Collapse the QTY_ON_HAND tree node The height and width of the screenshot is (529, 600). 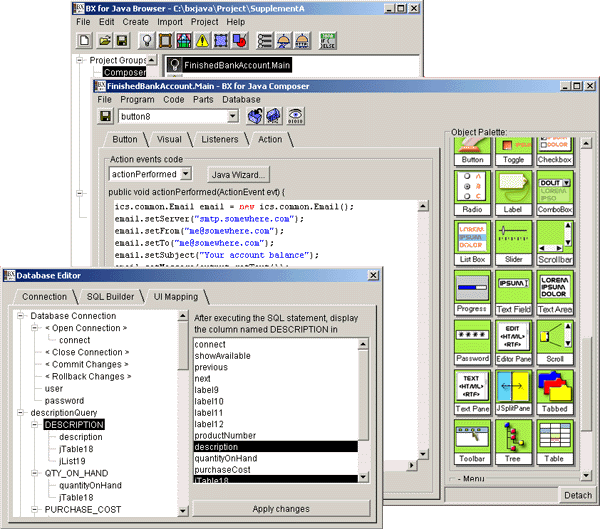[35, 473]
